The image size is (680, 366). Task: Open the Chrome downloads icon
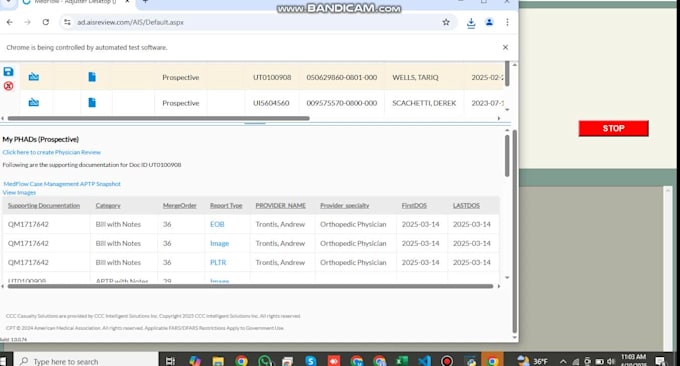pos(471,23)
